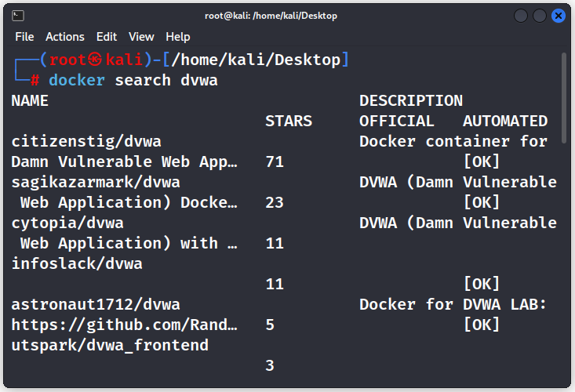Click the https://github.com/Rand… text
This screenshot has height=392, width=575.
point(124,325)
